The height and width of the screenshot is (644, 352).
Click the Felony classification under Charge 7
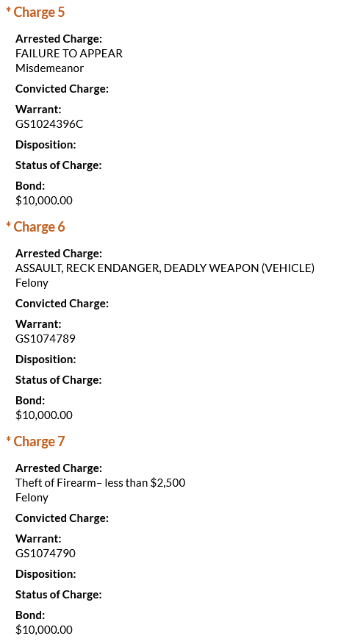pyautogui.click(x=32, y=498)
